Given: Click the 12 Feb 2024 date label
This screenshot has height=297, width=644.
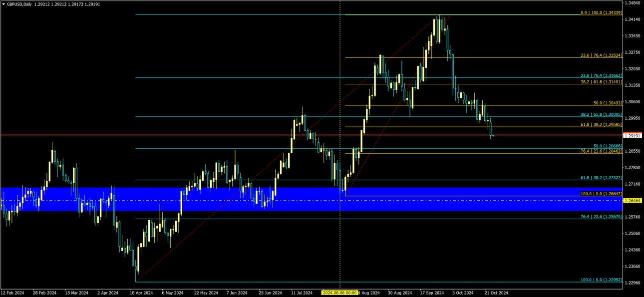Looking at the screenshot, I should [x=12, y=293].
